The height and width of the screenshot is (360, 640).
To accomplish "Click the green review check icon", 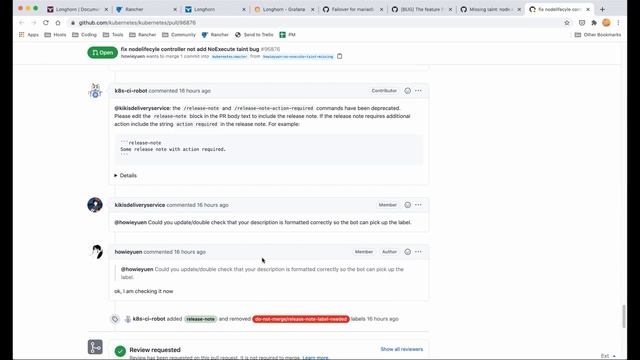I will click(x=120, y=351).
